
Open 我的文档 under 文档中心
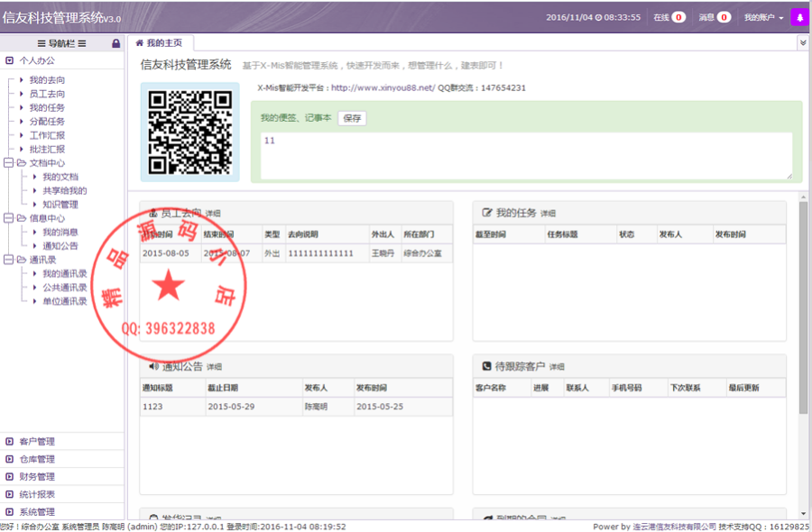pos(60,177)
